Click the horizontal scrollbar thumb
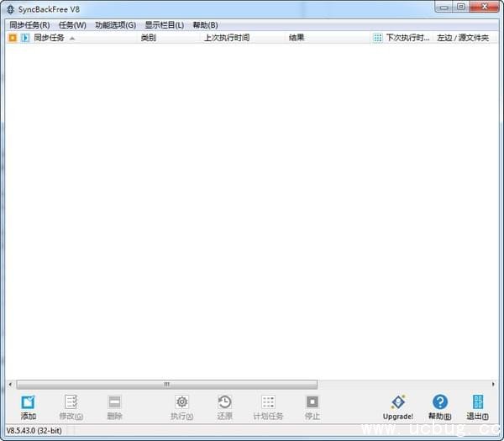The width and height of the screenshot is (504, 441). [167, 384]
